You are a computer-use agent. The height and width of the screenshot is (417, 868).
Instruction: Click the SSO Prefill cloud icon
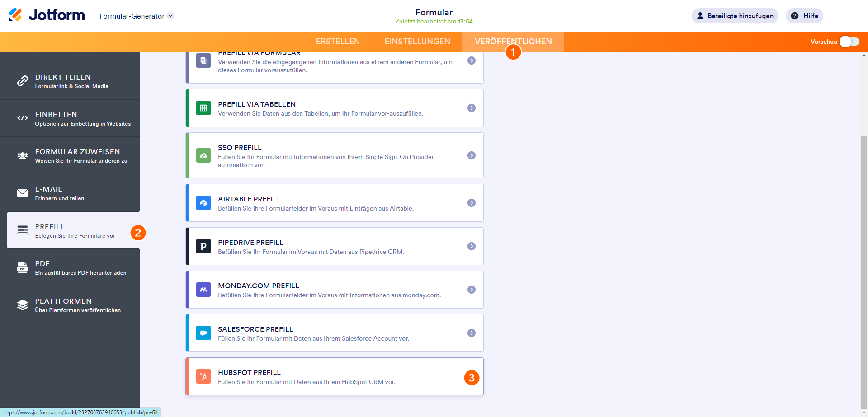click(x=203, y=155)
